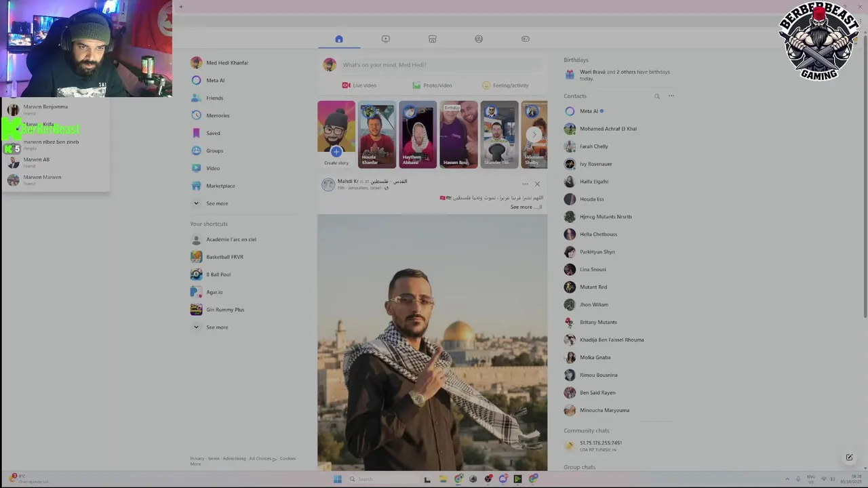This screenshot has width=868, height=488.
Task: Create a new story
Action: coord(336,134)
